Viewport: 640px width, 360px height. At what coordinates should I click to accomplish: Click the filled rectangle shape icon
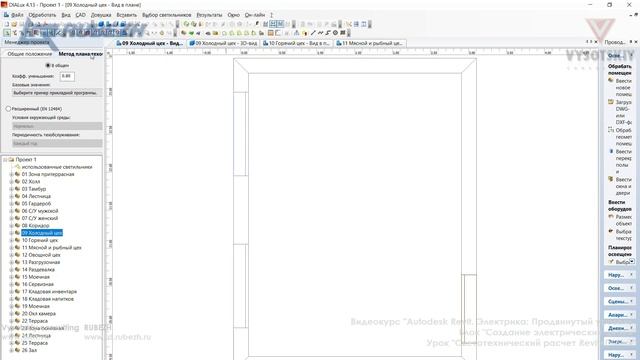click(x=342, y=33)
